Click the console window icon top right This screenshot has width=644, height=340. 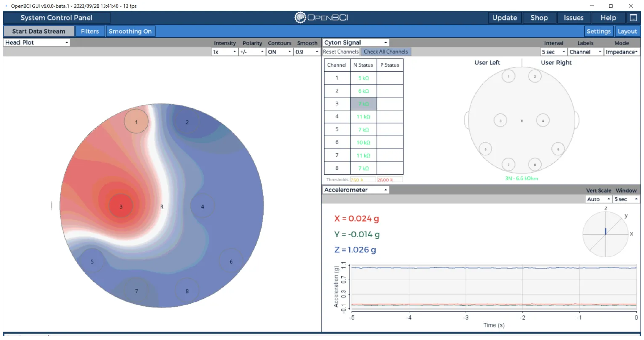(633, 18)
